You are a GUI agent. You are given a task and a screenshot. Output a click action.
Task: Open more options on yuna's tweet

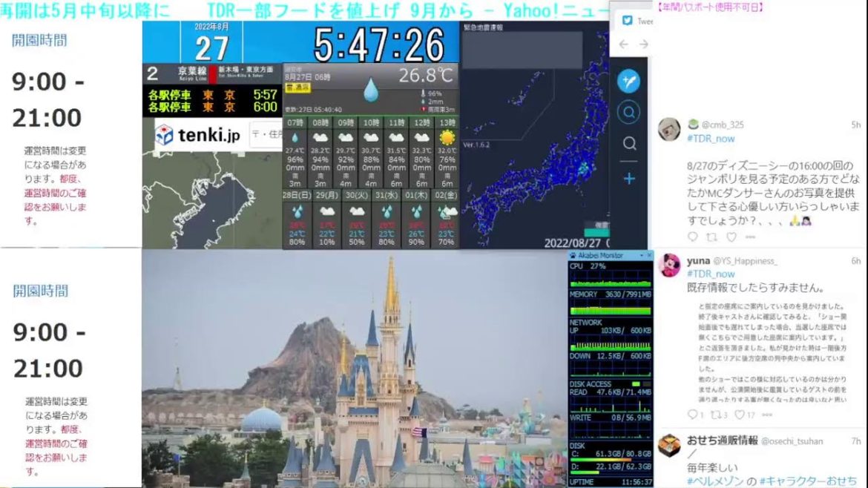766,415
